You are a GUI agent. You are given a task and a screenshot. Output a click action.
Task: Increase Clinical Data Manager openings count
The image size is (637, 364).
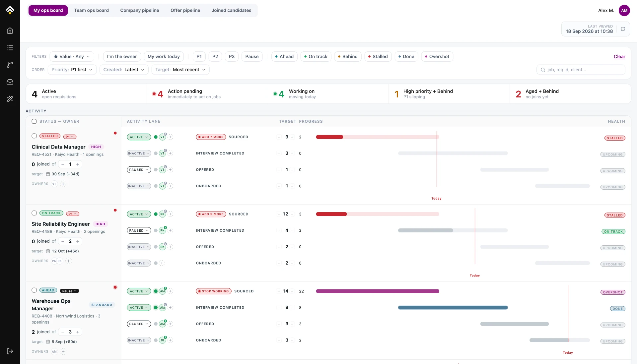(x=78, y=164)
